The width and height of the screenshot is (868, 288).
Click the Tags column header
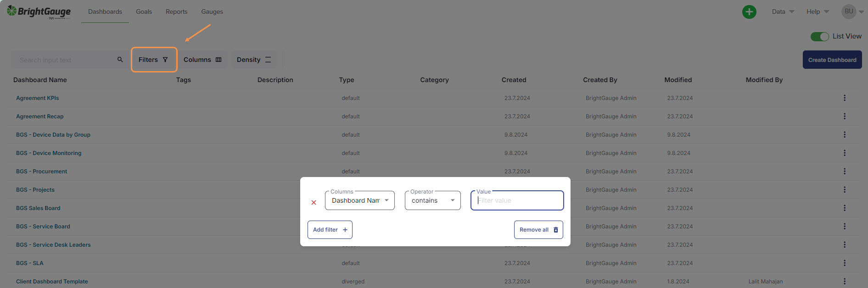184,80
